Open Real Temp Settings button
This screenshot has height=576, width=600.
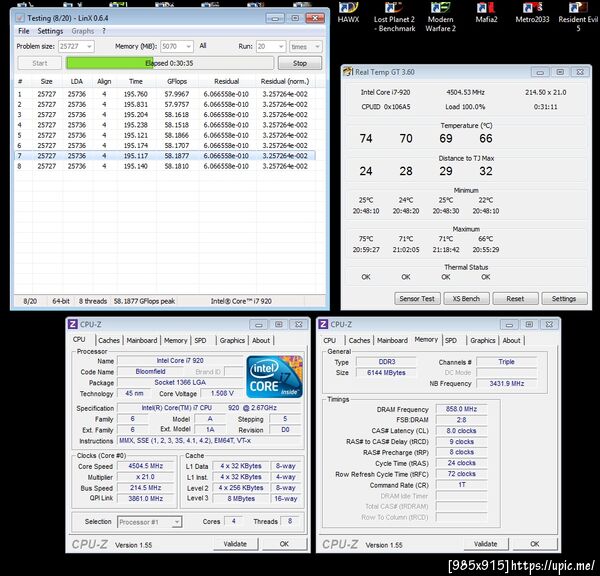(x=564, y=299)
